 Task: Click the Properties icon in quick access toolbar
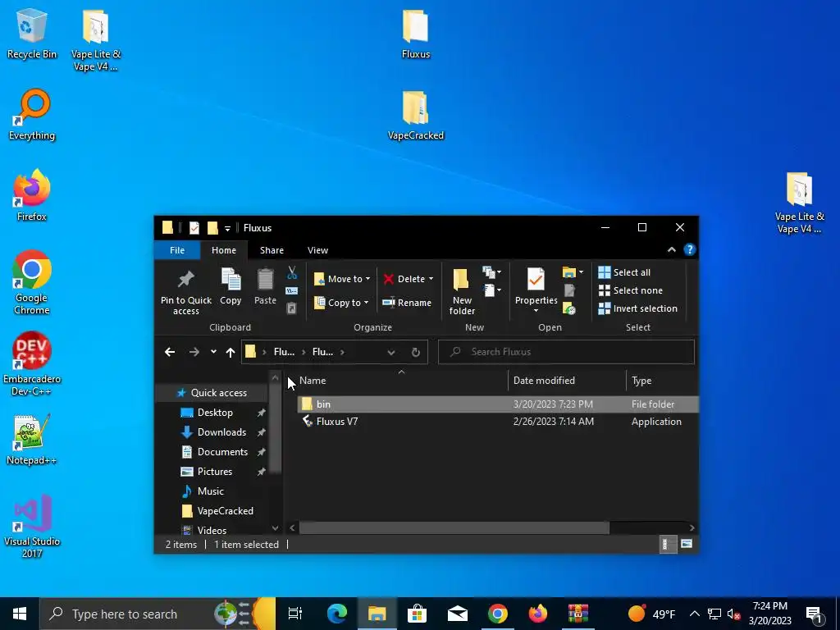[x=194, y=228]
